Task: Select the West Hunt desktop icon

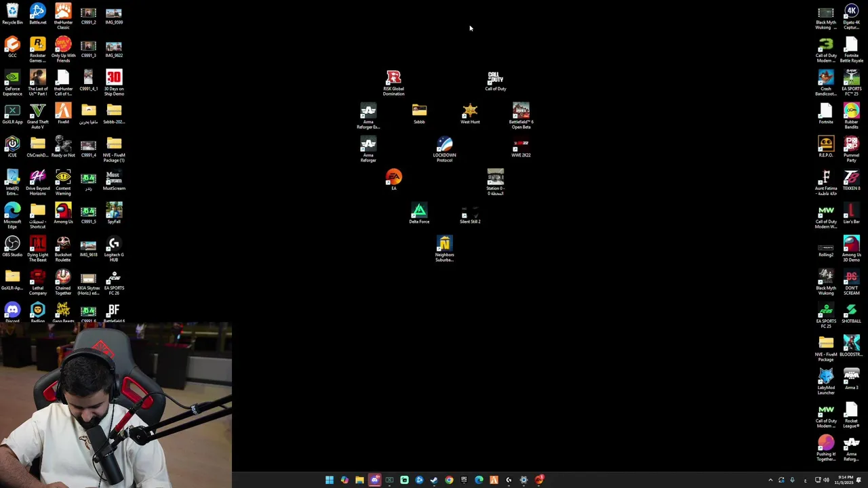Action: coord(470,114)
